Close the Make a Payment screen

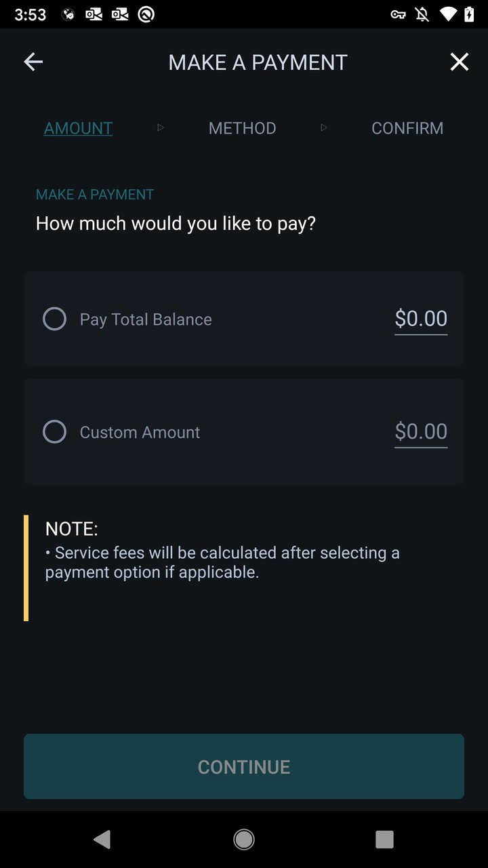pyautogui.click(x=459, y=62)
